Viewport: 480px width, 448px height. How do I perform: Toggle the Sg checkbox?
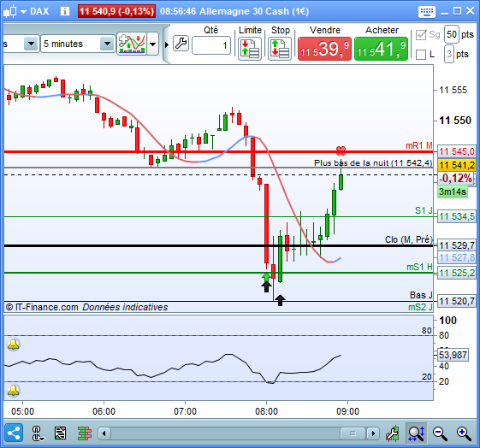[421, 35]
